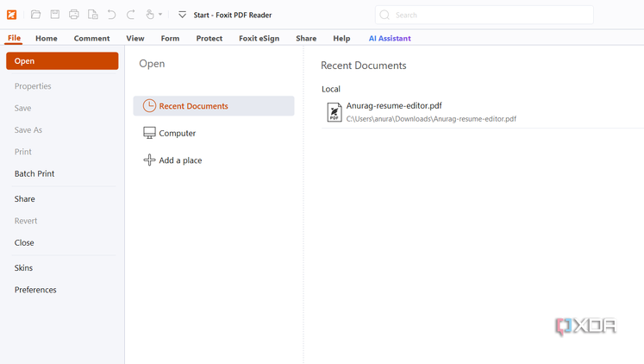Open the Protect tab

click(209, 38)
